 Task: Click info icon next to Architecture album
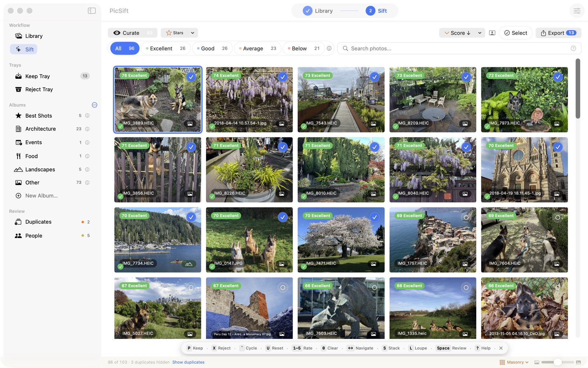pyautogui.click(x=87, y=129)
